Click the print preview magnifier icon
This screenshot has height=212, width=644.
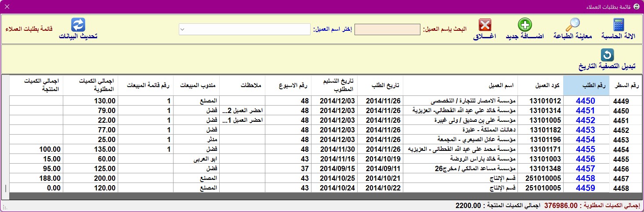[x=572, y=25]
